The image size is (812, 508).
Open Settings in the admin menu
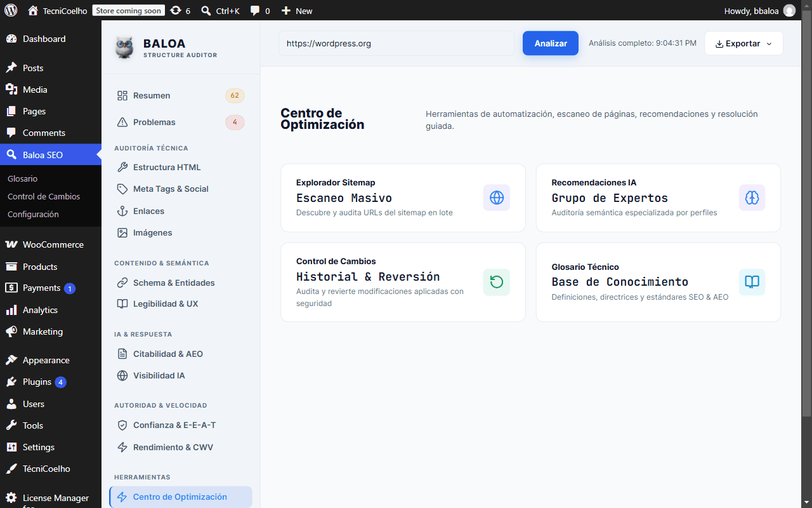(51, 447)
